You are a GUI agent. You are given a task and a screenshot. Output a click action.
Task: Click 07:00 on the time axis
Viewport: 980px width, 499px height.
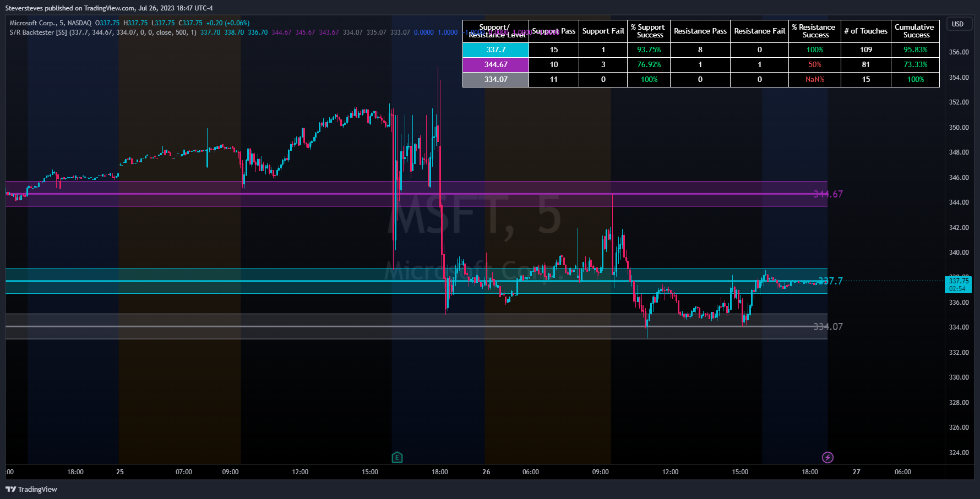coord(184,472)
